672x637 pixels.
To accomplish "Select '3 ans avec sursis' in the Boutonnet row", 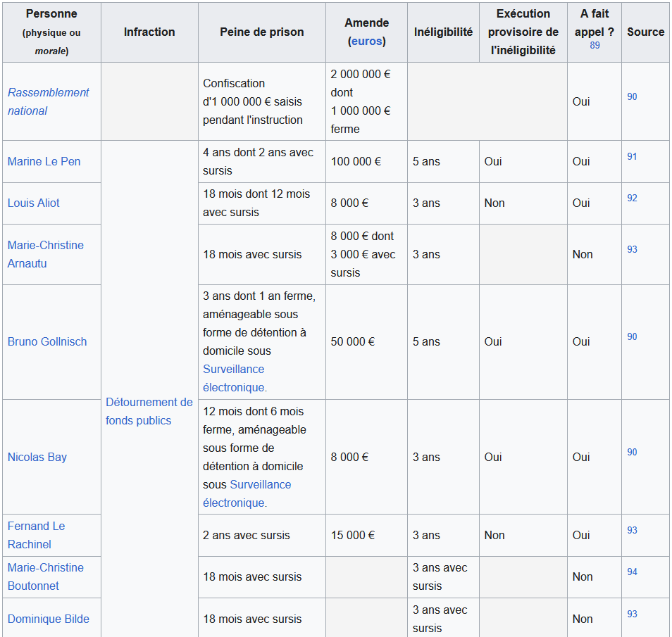I will 443,577.
